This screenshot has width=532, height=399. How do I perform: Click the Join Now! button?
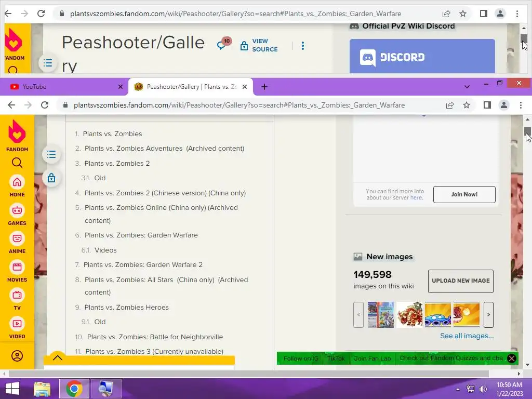tap(464, 194)
